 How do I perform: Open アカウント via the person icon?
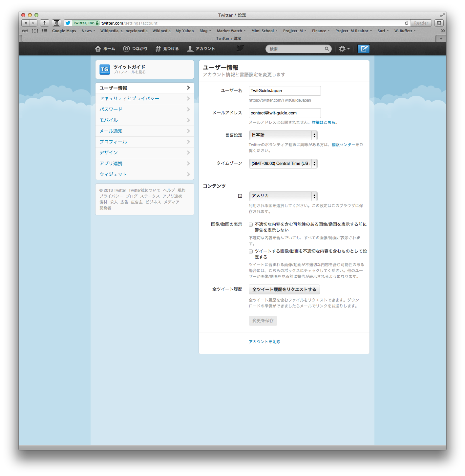click(x=190, y=49)
